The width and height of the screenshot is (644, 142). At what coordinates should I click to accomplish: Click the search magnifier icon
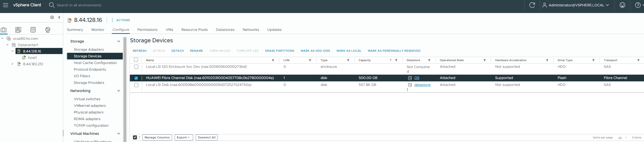point(52,5)
